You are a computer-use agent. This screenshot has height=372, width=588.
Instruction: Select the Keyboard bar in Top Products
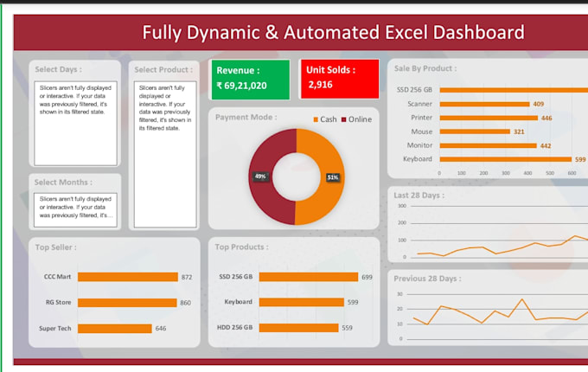click(x=302, y=302)
